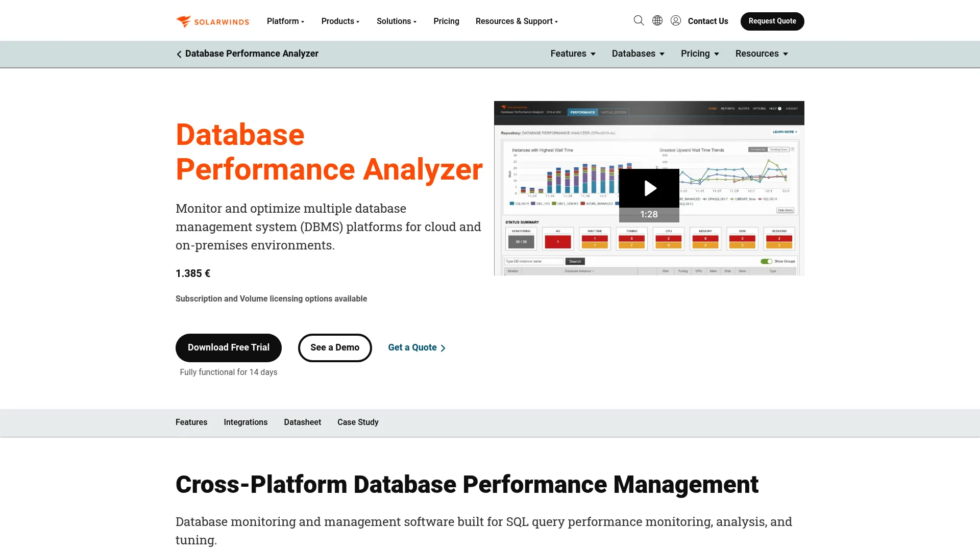Go back via Database Performance Analyzer chevron
Screen dimensions: 980x551
coord(179,54)
